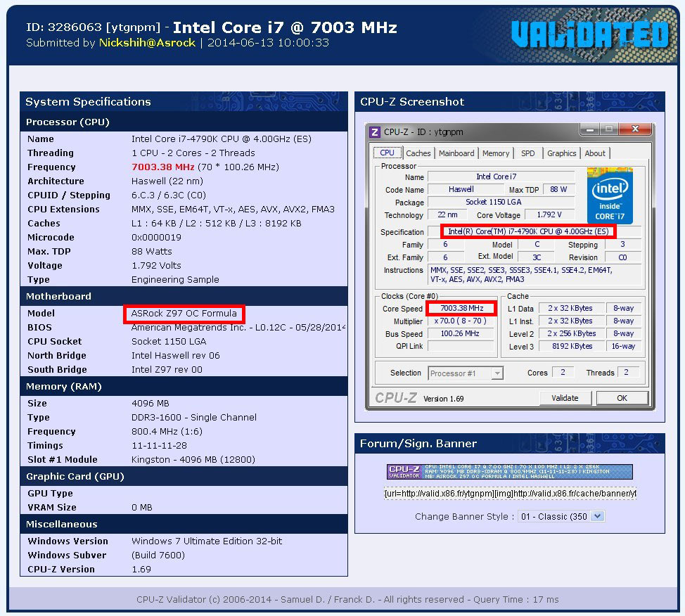685x616 pixels.
Task: Return to the CPU tab
Action: click(388, 152)
